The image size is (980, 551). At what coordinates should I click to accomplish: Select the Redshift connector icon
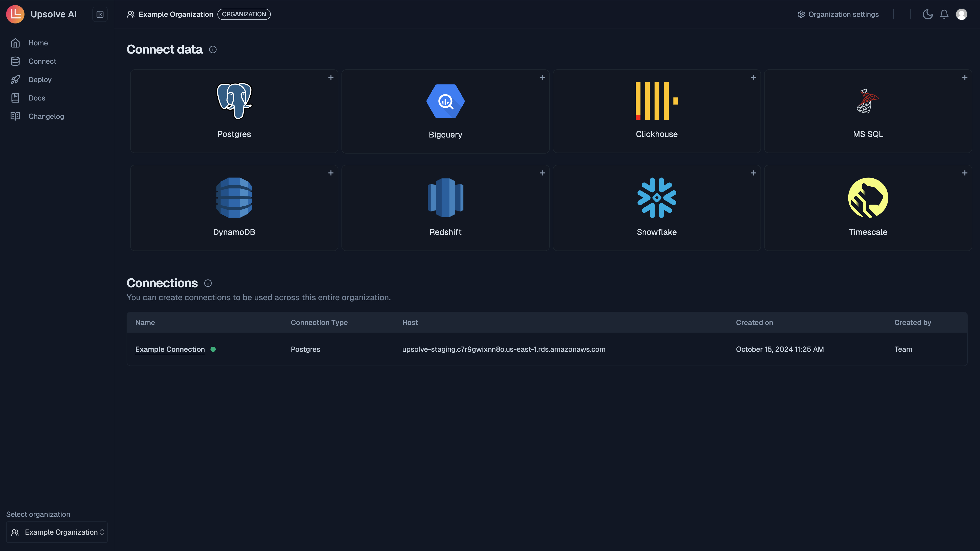(x=445, y=197)
